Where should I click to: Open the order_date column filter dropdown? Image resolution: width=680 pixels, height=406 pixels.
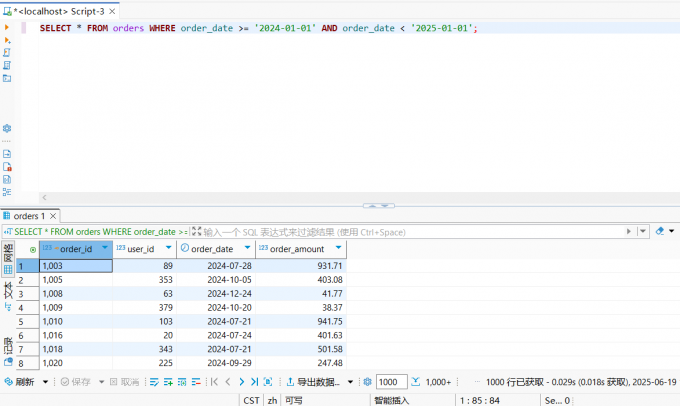pyautogui.click(x=247, y=248)
